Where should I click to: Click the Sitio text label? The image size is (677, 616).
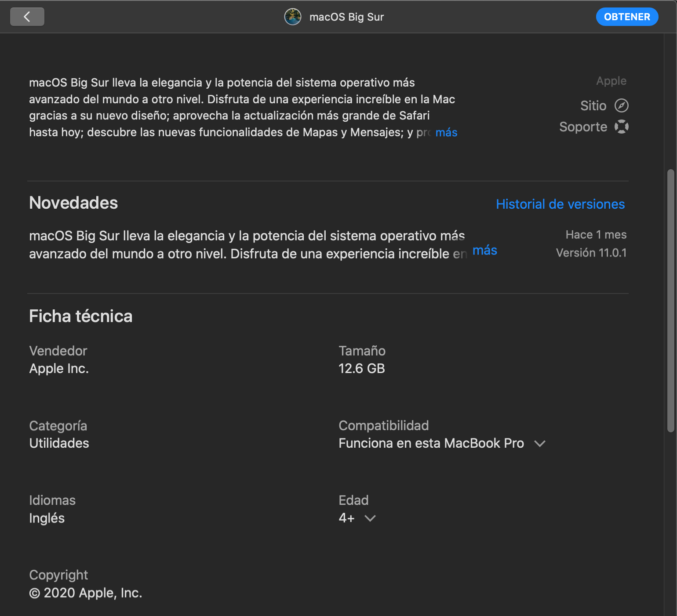(x=593, y=105)
